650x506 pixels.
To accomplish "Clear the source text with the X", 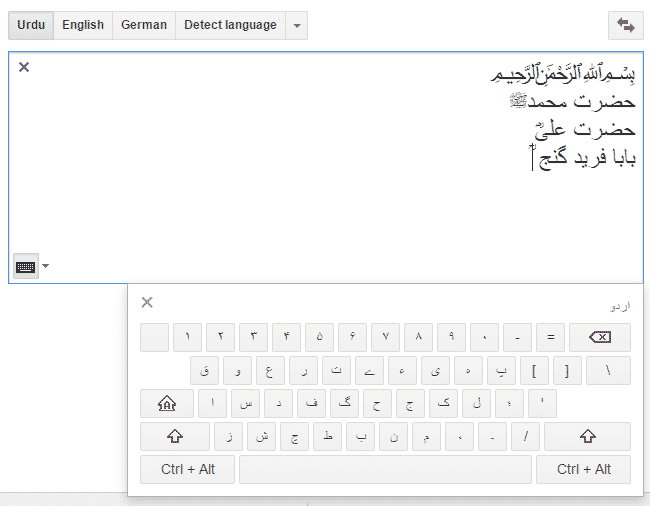I will (x=24, y=67).
